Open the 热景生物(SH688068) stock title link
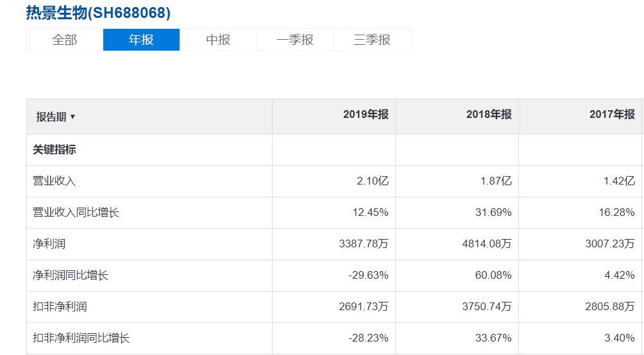The width and height of the screenshot is (644, 355). point(98,12)
